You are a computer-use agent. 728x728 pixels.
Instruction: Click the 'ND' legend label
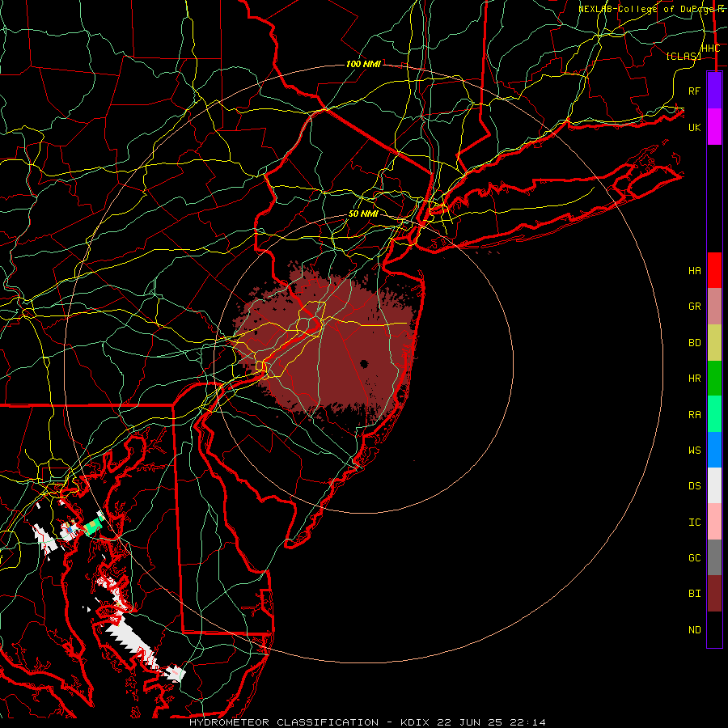695,629
